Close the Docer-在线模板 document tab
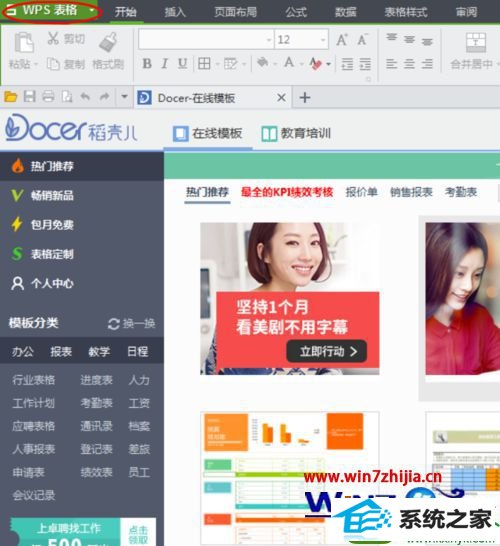This screenshot has width=500, height=546. (281, 98)
